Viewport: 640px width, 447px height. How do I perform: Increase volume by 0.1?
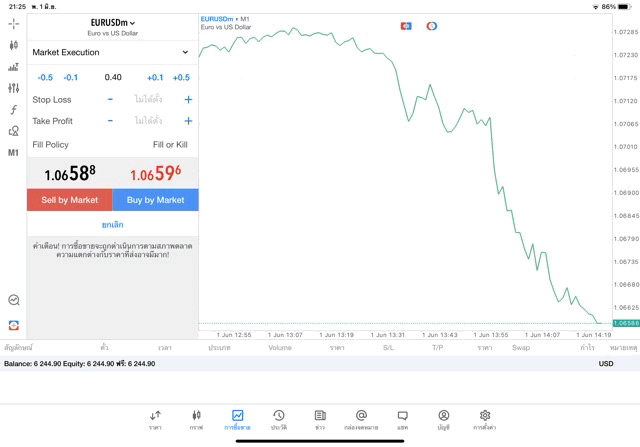coord(155,78)
